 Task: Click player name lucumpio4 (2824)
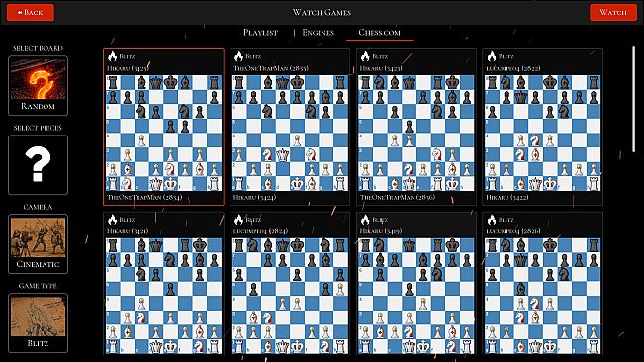pos(260,231)
